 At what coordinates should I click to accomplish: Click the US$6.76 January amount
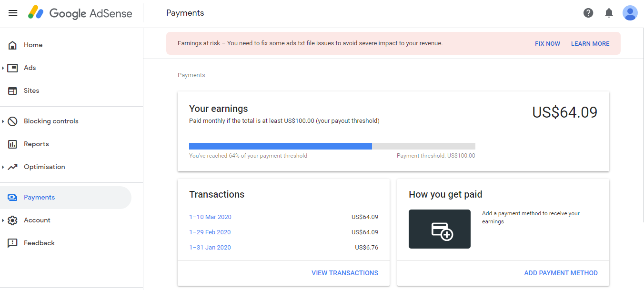(366, 247)
